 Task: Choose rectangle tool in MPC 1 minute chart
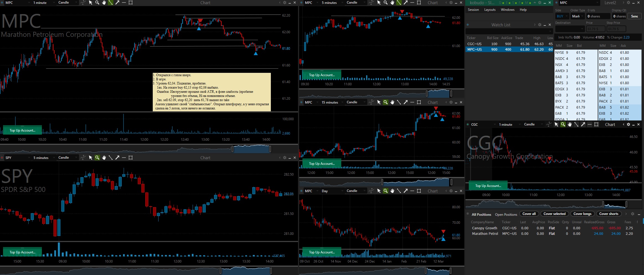[131, 2]
